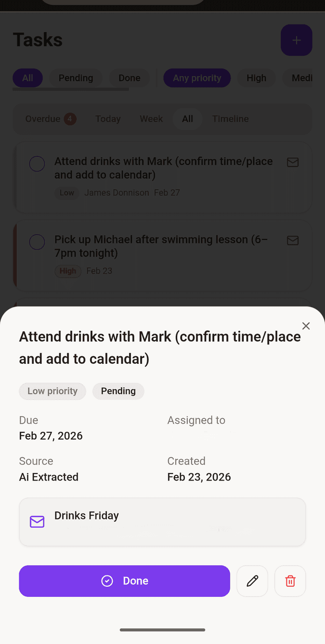325x644 pixels.
Task: Click the checkmark circle inside the Done button
Action: [x=107, y=581]
